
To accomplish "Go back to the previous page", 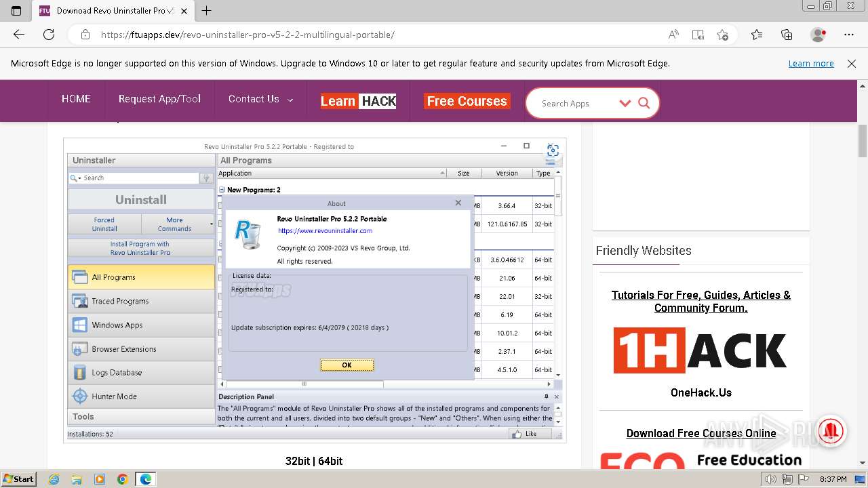I will tap(19, 35).
